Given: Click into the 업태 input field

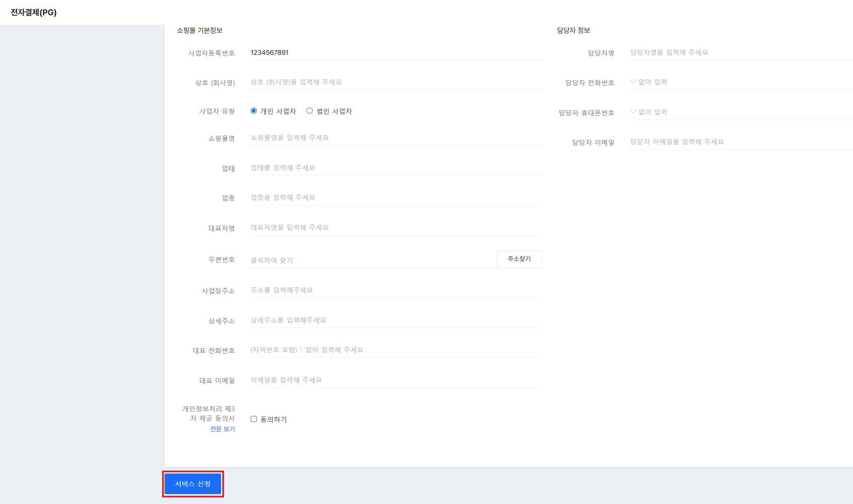Looking at the screenshot, I should click(395, 168).
